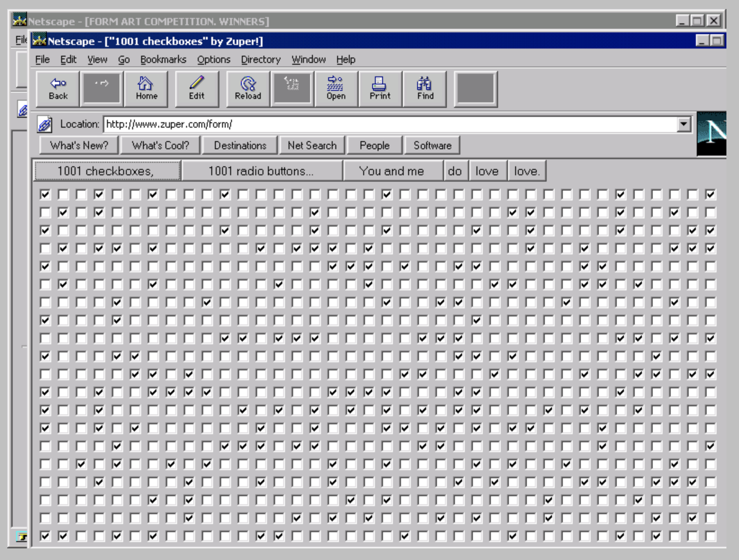Click the Back toolbar icon
Image resolution: width=739 pixels, height=560 pixels.
pyautogui.click(x=58, y=89)
